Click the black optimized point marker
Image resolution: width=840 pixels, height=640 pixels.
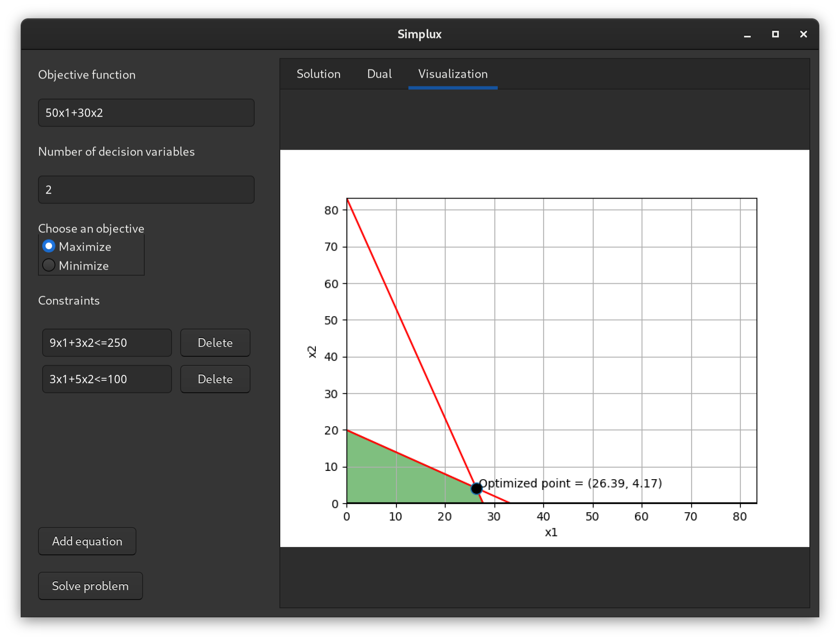click(x=476, y=488)
